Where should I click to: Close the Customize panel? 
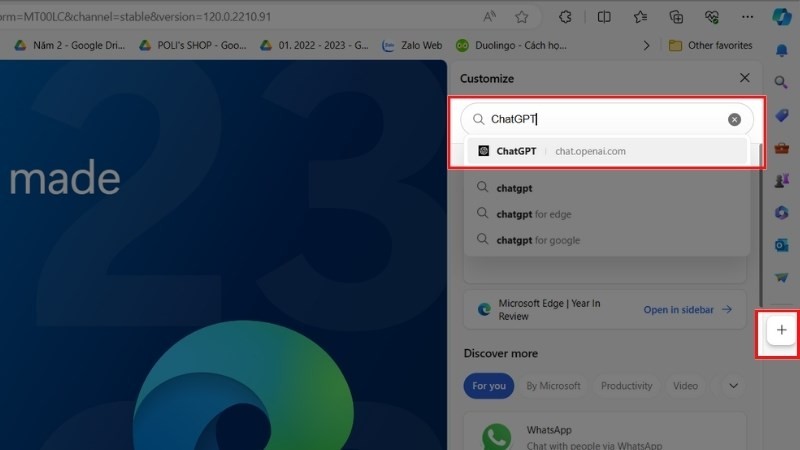tap(744, 78)
